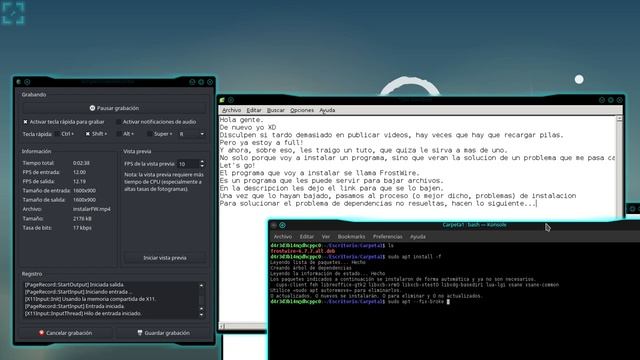
Task: Click the 'FPS de la vista previa' value field
Action: [x=188, y=164]
